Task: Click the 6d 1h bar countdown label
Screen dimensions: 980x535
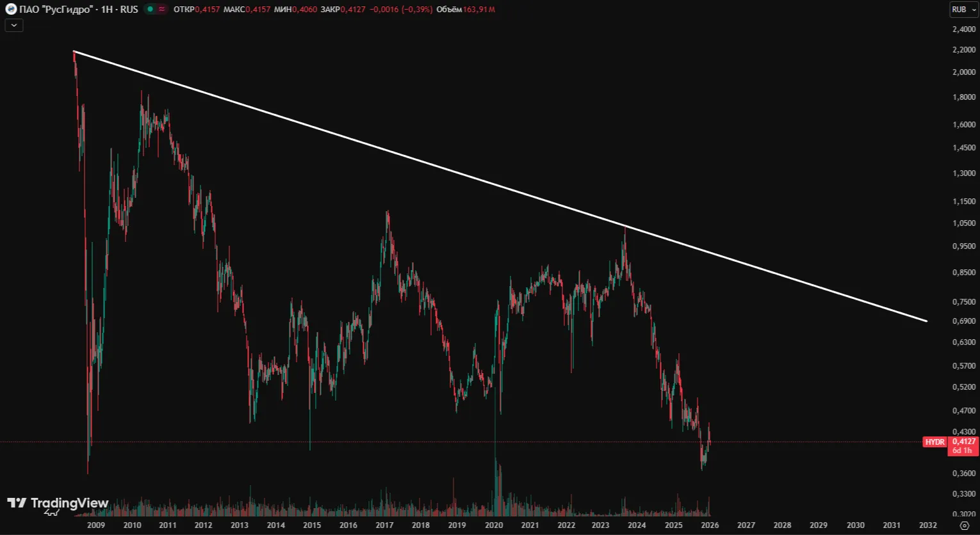Action: [962, 451]
